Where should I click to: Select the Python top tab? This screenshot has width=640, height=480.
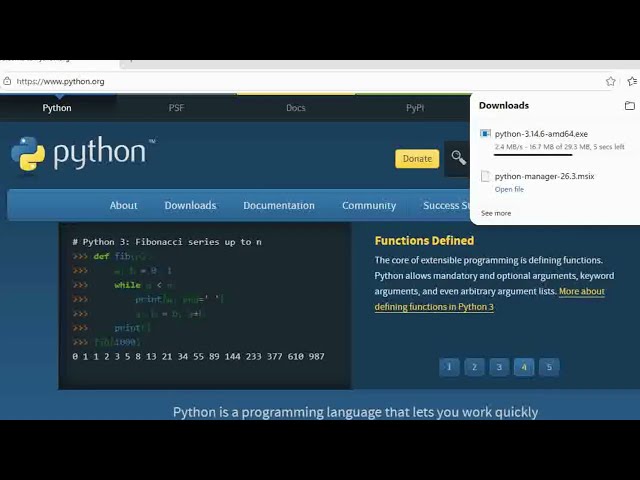[x=57, y=108]
